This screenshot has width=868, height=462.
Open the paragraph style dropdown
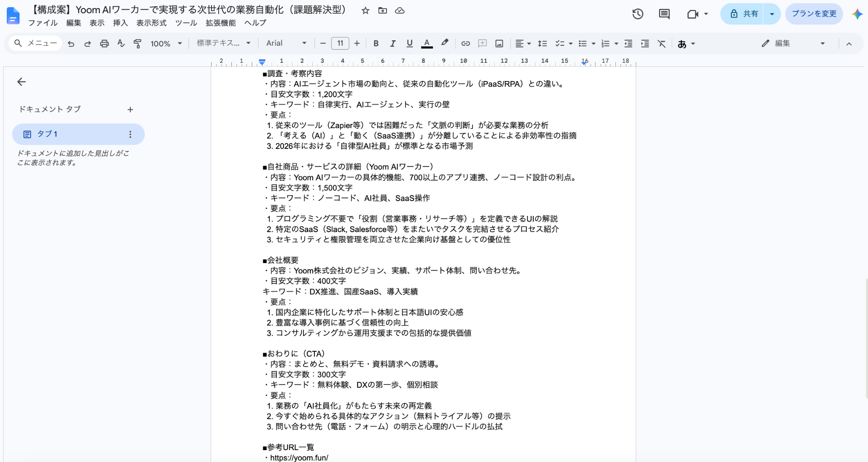click(x=224, y=43)
